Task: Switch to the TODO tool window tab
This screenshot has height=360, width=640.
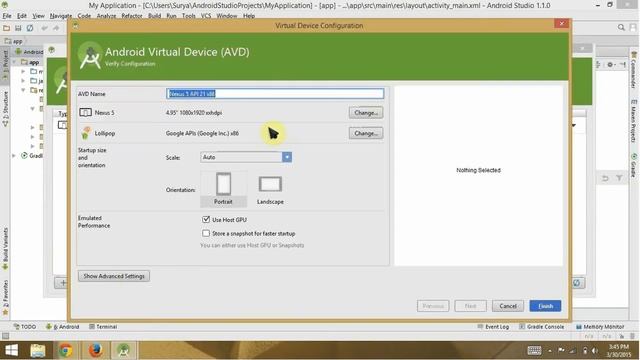Action: pyautogui.click(x=25, y=327)
